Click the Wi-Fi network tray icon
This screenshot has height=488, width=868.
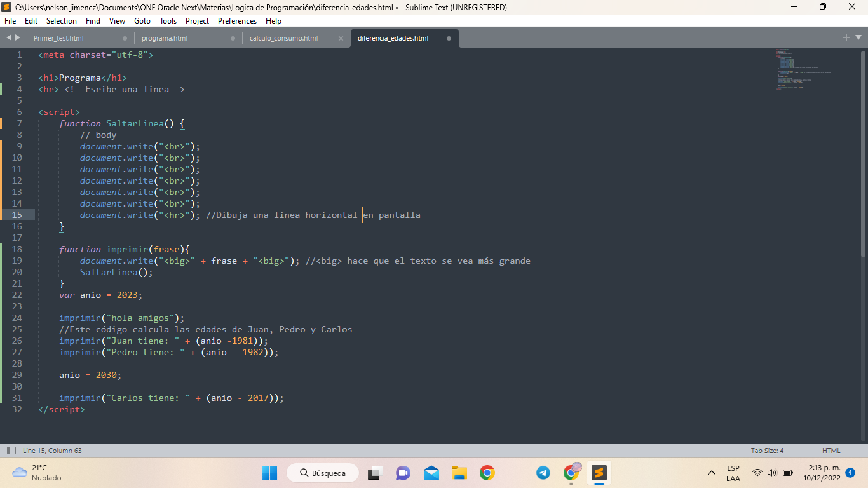[x=757, y=473]
